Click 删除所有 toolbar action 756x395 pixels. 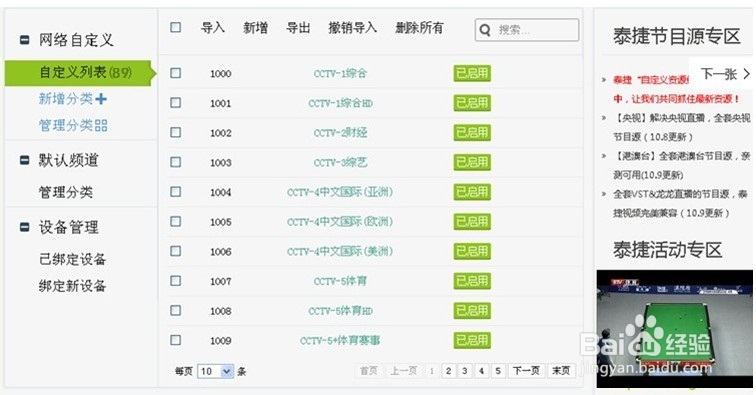pyautogui.click(x=419, y=28)
